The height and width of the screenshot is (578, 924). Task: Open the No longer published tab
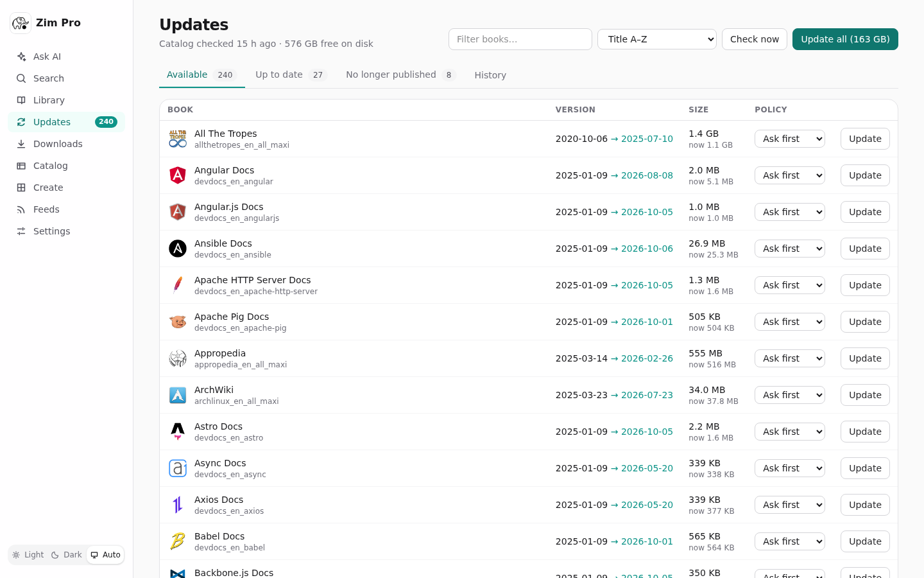[x=400, y=74]
